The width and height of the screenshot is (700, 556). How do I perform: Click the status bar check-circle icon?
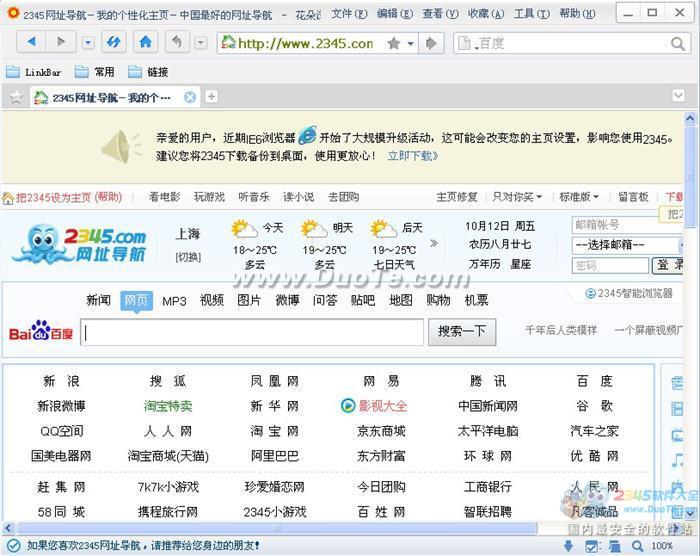pyautogui.click(x=13, y=545)
